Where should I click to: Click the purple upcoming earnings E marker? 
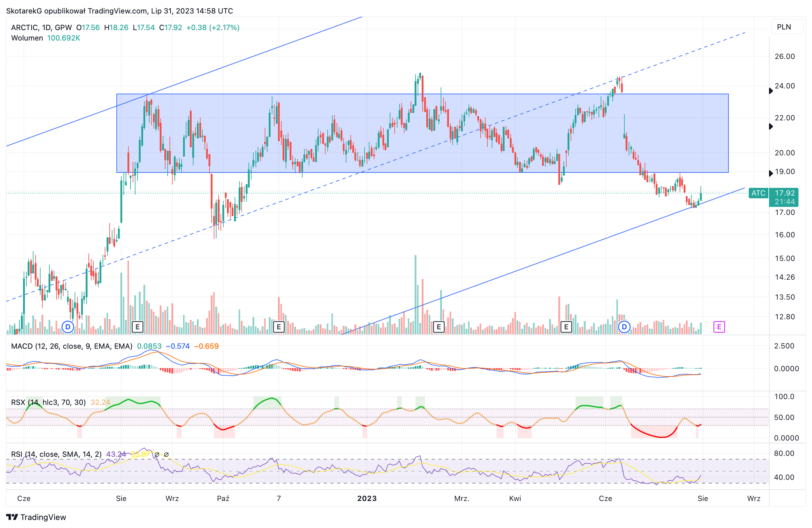tap(719, 327)
